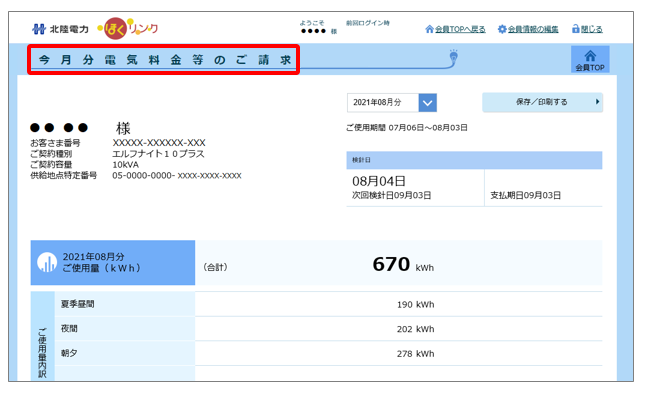Click the 次回検針日09月03日 text

[391, 196]
